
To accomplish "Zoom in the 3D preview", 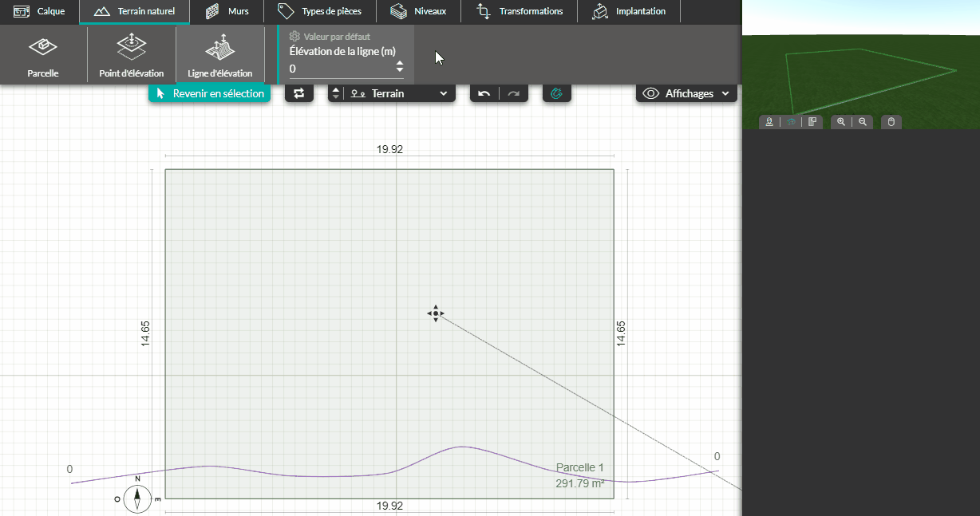I will tap(841, 122).
